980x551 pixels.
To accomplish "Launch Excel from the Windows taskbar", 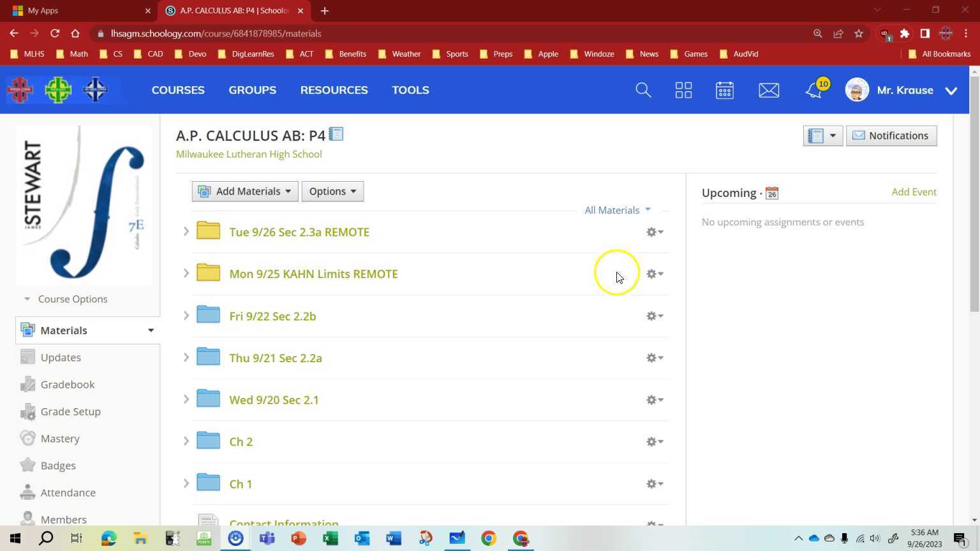I will pyautogui.click(x=330, y=538).
